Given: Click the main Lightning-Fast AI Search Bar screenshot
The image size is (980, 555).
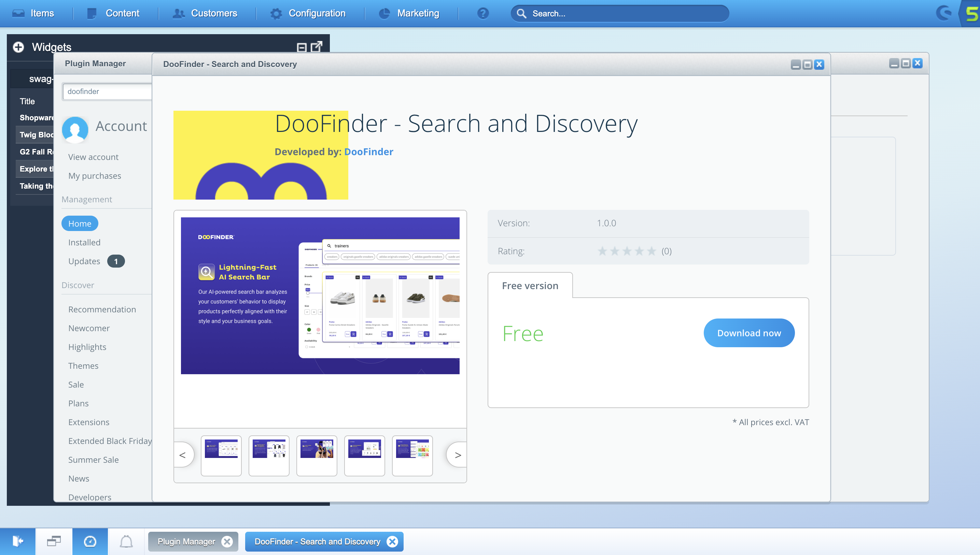Looking at the screenshot, I should coord(320,296).
